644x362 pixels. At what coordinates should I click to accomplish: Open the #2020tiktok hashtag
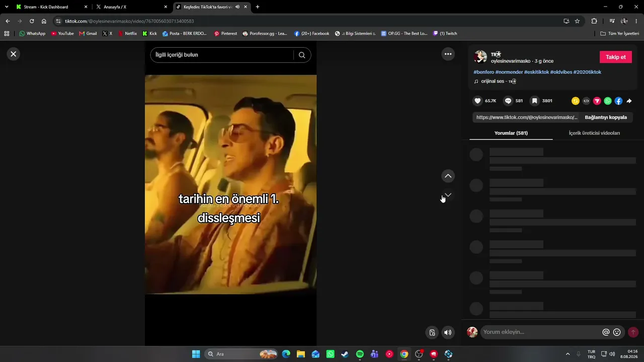click(587, 72)
